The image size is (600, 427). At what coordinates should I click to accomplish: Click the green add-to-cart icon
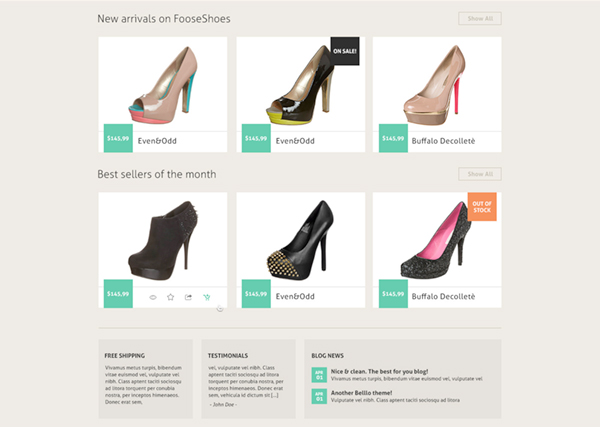tap(207, 297)
